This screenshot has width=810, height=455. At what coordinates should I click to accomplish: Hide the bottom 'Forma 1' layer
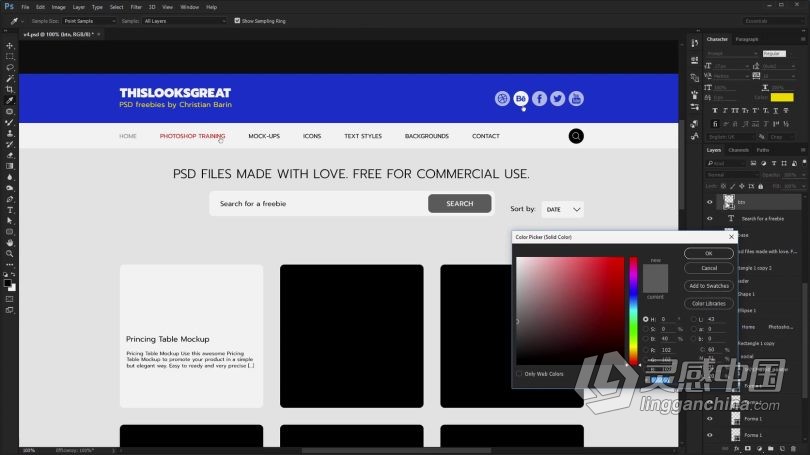pyautogui.click(x=709, y=435)
